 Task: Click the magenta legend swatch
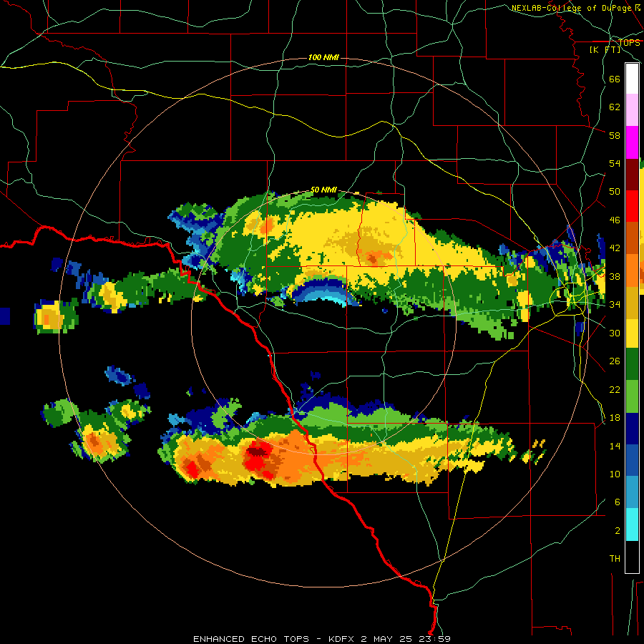point(632,142)
